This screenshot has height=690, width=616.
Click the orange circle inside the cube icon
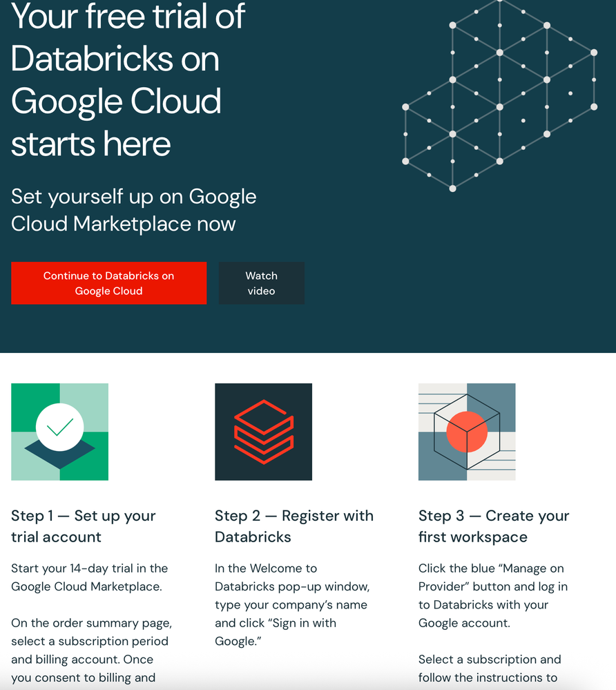467,432
